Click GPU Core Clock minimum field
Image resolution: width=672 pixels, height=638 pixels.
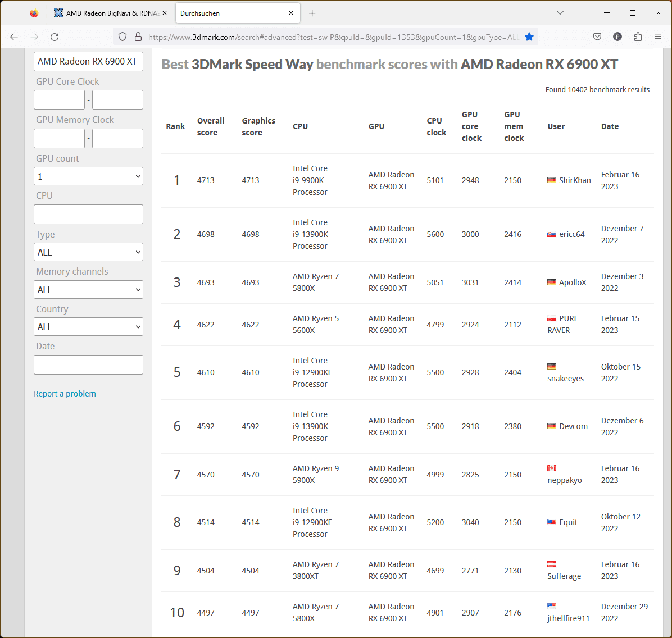pyautogui.click(x=59, y=100)
